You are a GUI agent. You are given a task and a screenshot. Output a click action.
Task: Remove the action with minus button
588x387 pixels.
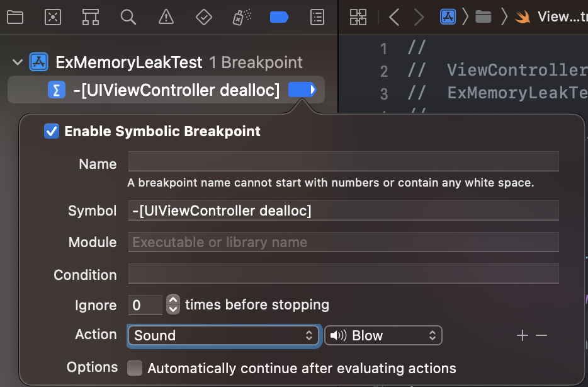(x=541, y=335)
